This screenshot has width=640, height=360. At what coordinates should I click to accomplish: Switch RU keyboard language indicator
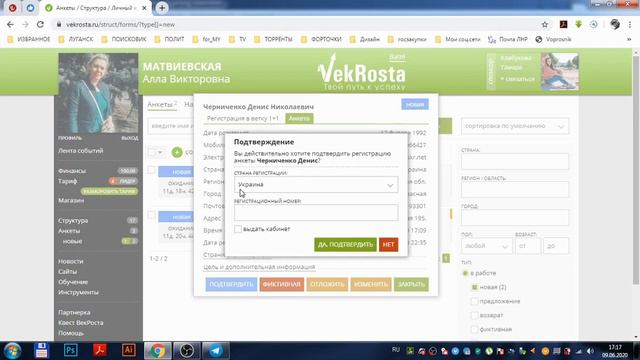[396, 349]
